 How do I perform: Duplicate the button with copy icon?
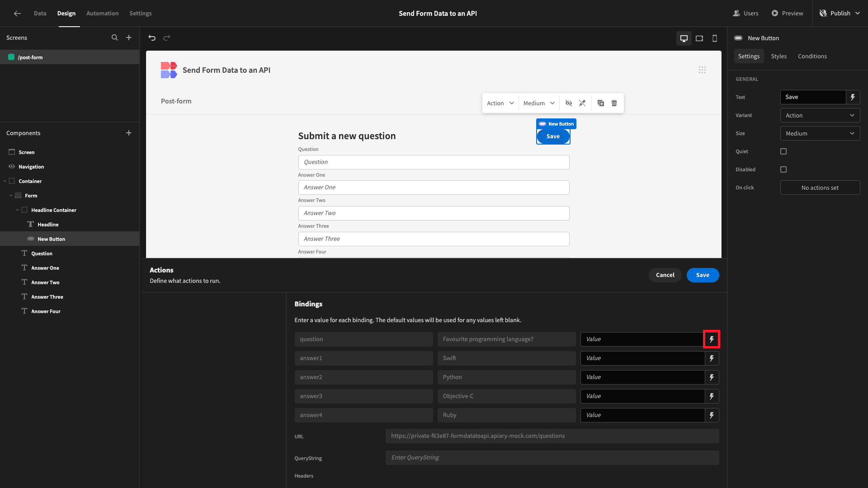point(601,103)
